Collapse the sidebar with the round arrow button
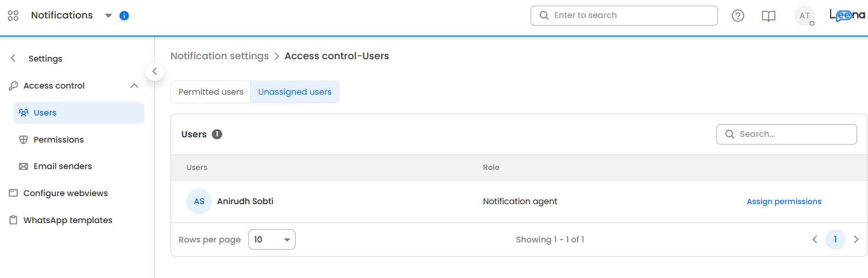The height and width of the screenshot is (278, 868). [154, 72]
